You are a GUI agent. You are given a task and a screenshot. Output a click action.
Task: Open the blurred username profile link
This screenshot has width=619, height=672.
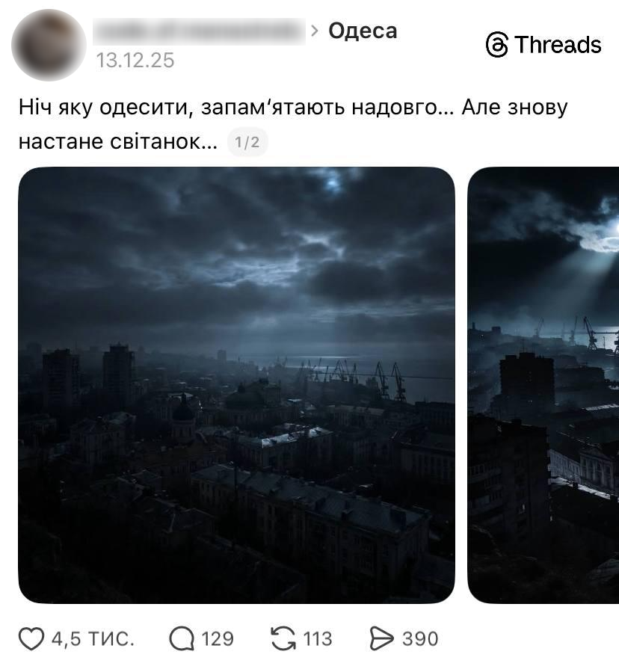point(199,31)
